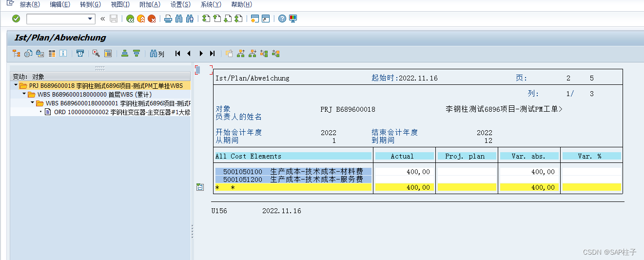
Task: Open the 附加(A) menu
Action: [x=150, y=4]
